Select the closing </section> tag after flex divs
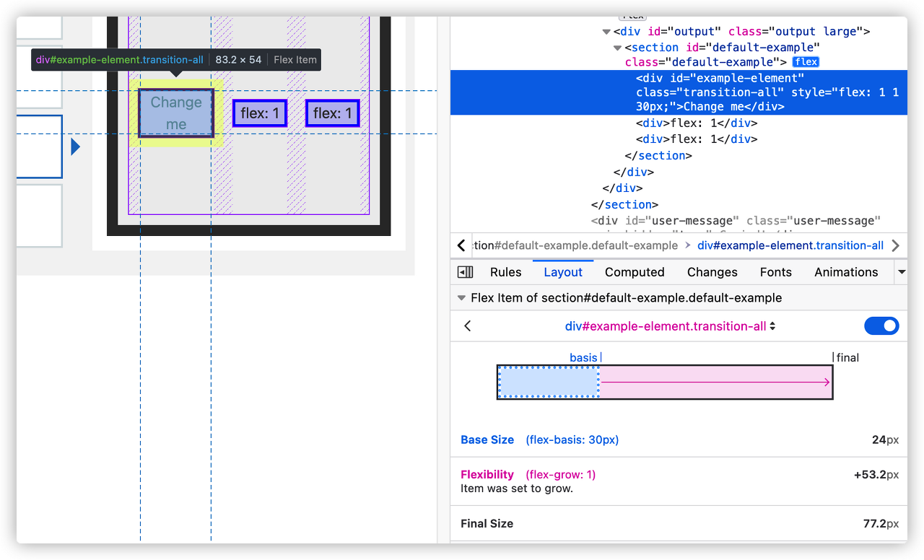Screen dimensions: 924x560 pos(658,156)
